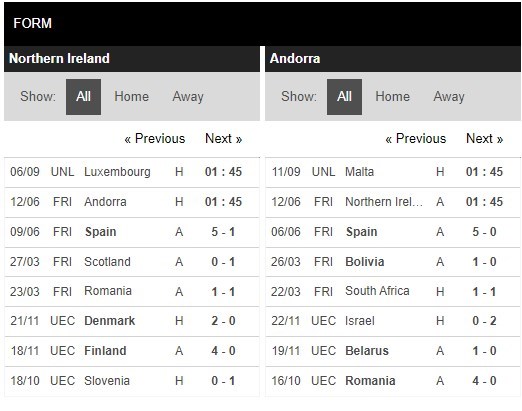Select the Finland 4 - 0 match

tap(132, 351)
